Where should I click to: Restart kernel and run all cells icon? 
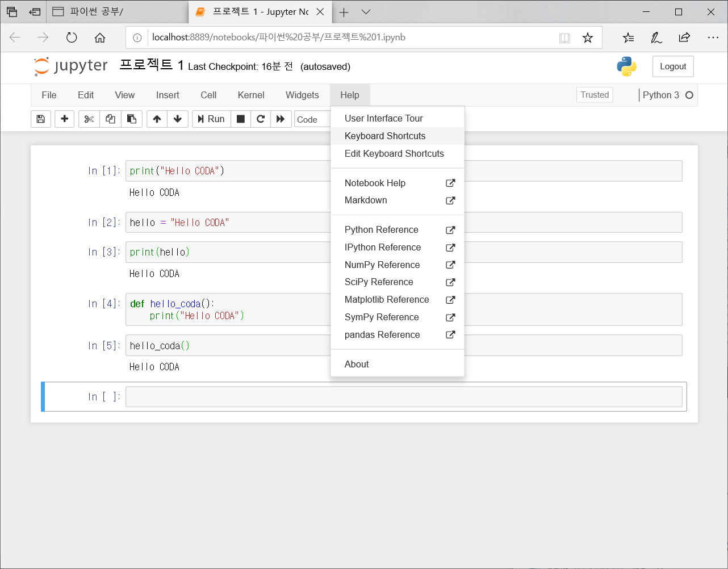point(281,119)
